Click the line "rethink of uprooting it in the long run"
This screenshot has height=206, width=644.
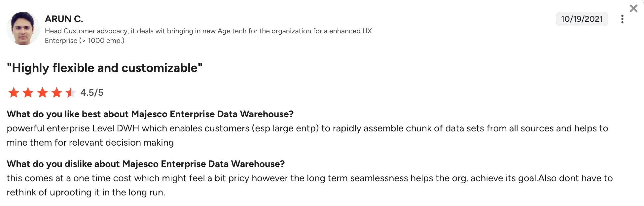(x=86, y=192)
